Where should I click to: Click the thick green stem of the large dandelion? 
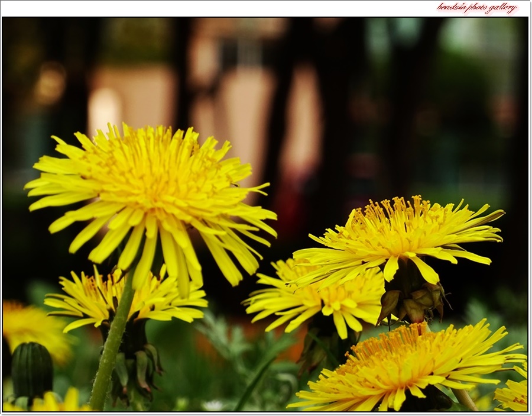[x=112, y=343]
